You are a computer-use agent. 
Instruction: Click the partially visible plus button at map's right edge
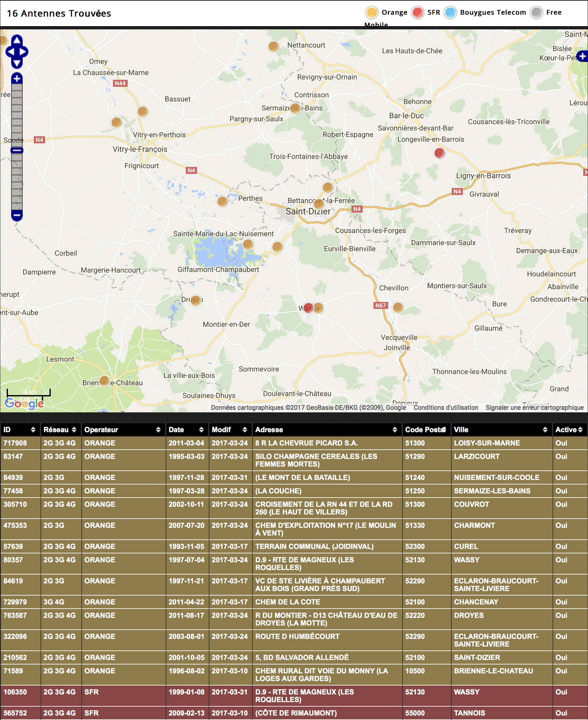[x=583, y=56]
